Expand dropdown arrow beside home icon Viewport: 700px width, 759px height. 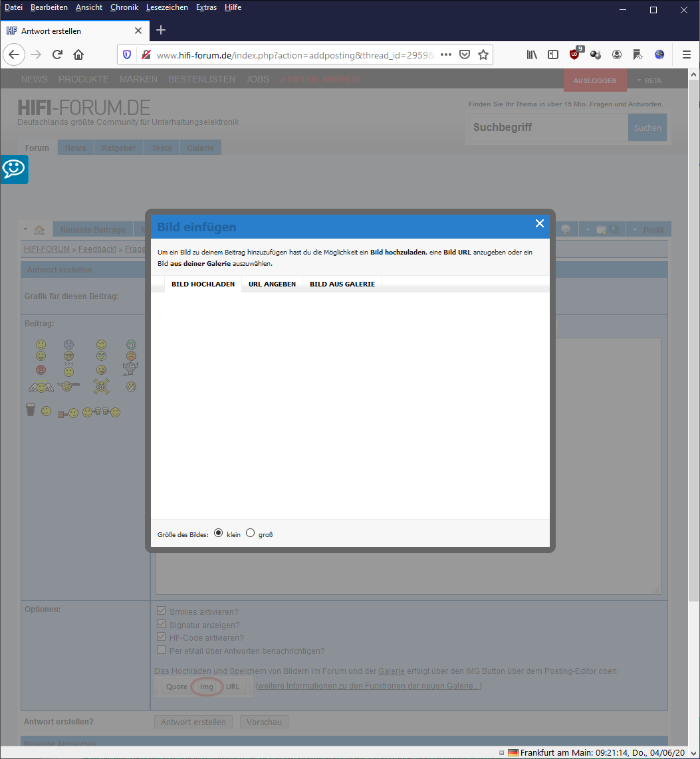pyautogui.click(x=26, y=229)
